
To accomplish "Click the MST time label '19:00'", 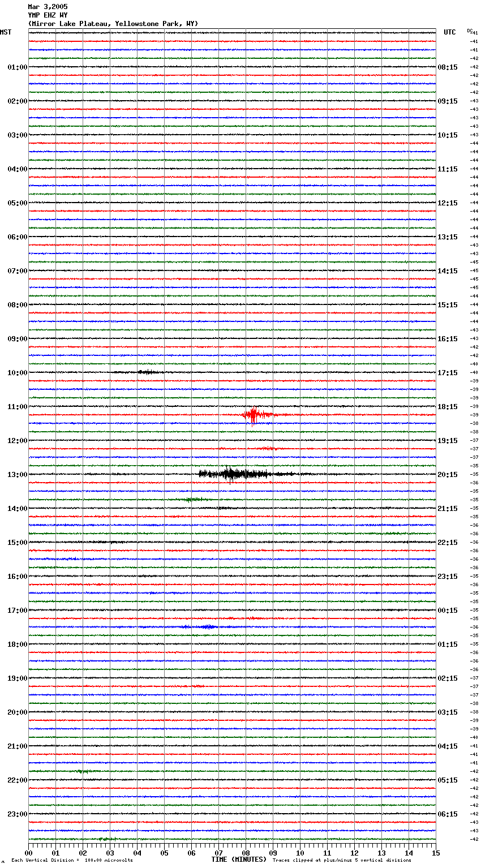I will [17, 678].
